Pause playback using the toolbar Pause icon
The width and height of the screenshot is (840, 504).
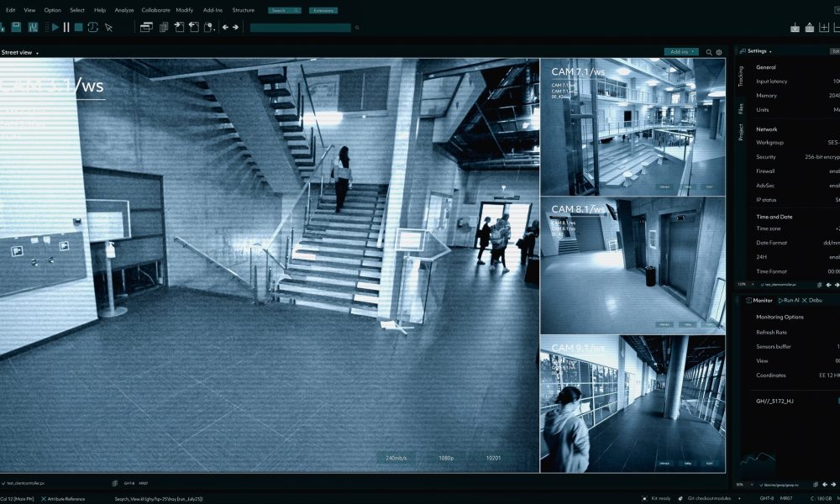[66, 27]
